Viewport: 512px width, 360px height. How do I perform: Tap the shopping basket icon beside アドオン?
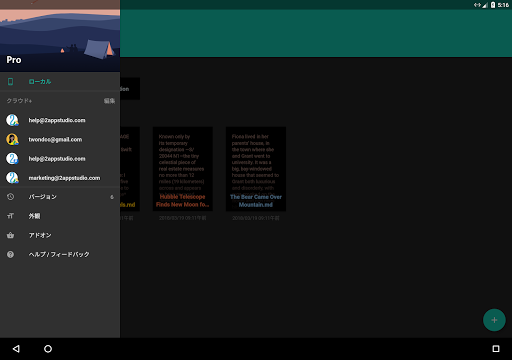coord(10,235)
